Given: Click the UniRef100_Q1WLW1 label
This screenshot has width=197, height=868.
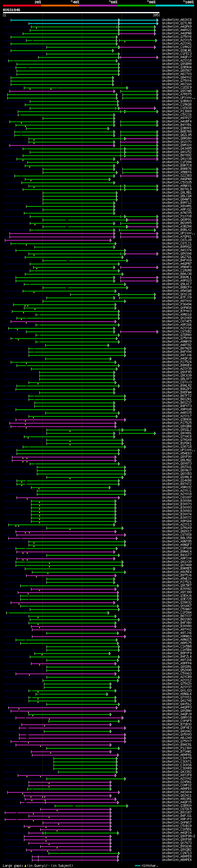Looking at the screenshot, I should tap(177, 50).
